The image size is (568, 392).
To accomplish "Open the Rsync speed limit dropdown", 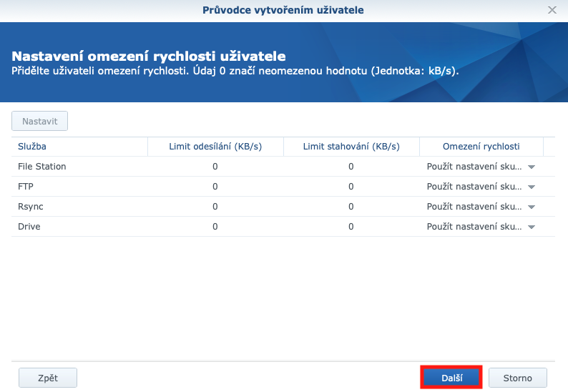I will (x=531, y=207).
